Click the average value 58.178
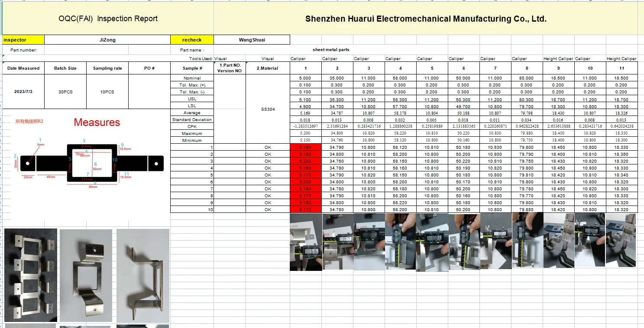The width and height of the screenshot is (644, 328). pyautogui.click(x=400, y=113)
